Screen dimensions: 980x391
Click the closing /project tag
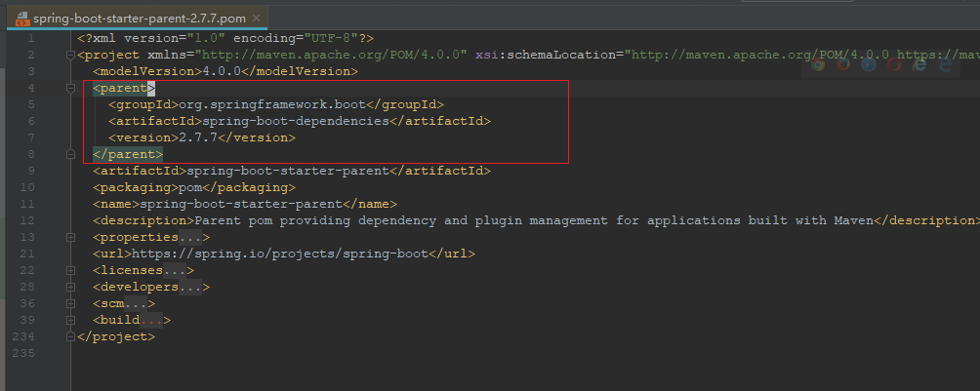click(117, 336)
